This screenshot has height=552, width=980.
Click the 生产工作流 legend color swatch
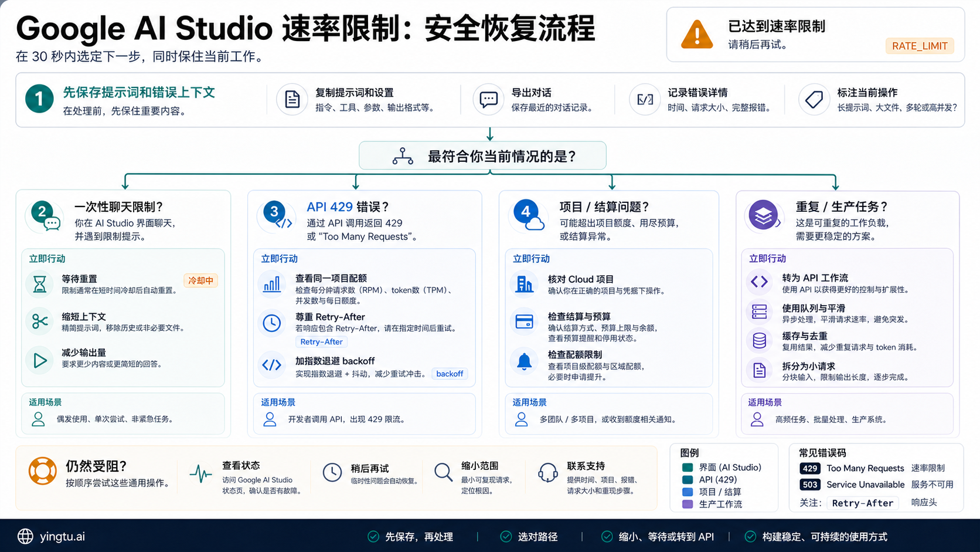pos(688,504)
